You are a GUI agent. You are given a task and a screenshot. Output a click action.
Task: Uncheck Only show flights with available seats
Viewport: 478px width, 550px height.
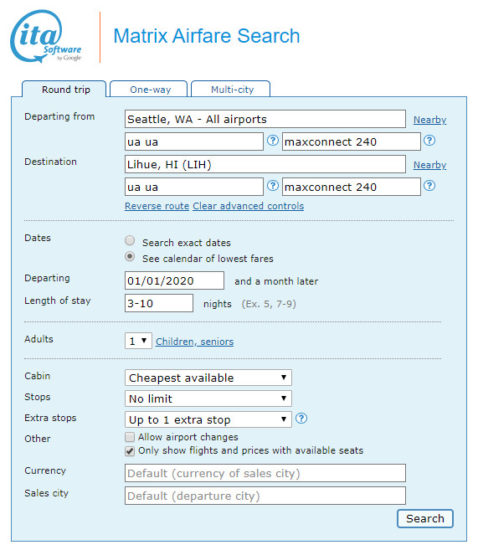click(130, 451)
